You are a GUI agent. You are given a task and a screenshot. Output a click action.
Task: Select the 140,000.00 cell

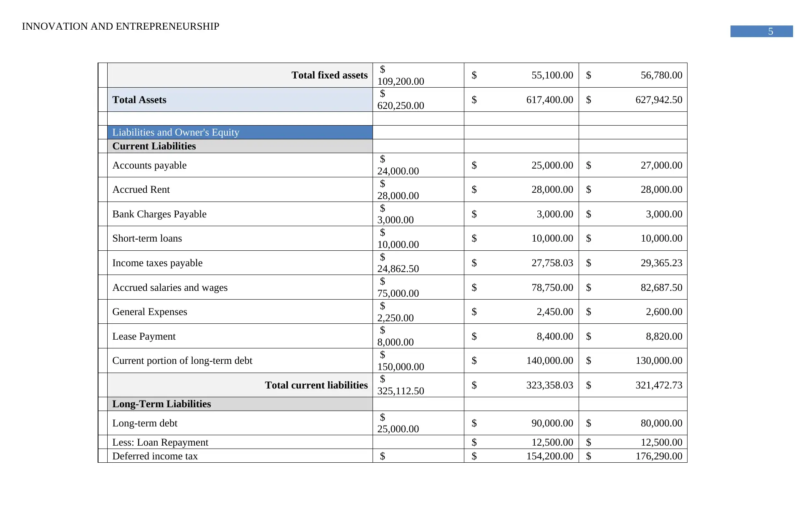[521, 361]
